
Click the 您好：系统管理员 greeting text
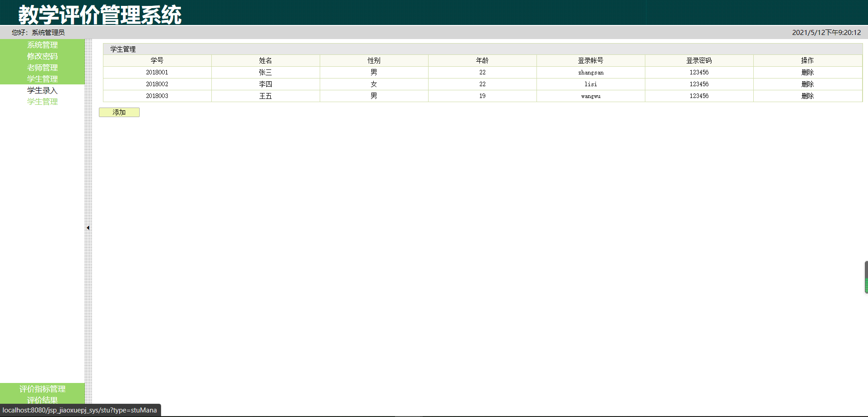[38, 33]
